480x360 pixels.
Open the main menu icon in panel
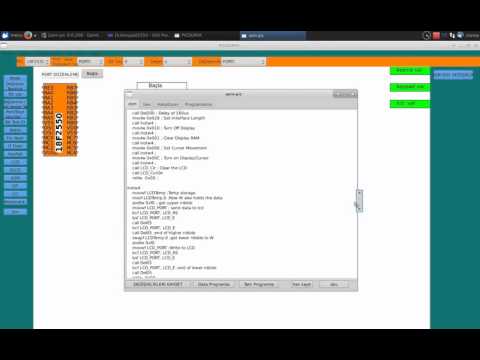coord(5,35)
